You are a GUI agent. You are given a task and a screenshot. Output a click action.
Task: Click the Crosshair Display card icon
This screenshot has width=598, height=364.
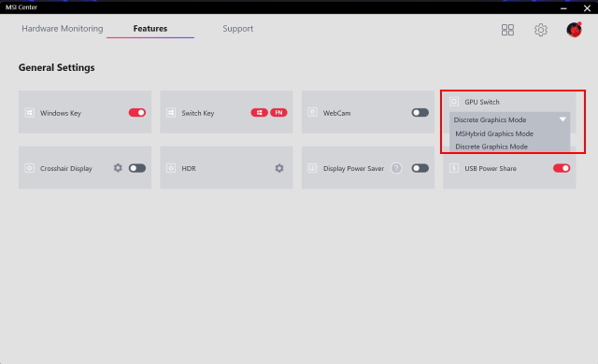click(x=29, y=168)
